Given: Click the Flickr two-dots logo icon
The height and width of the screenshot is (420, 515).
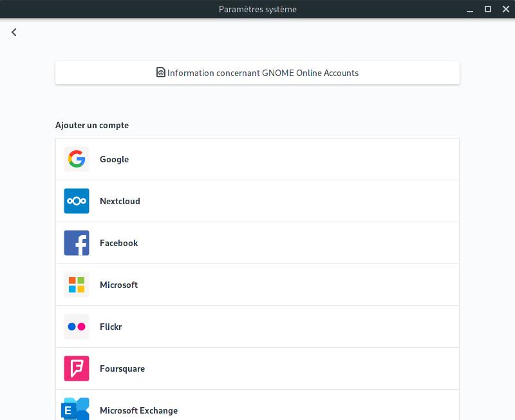Looking at the screenshot, I should point(77,327).
